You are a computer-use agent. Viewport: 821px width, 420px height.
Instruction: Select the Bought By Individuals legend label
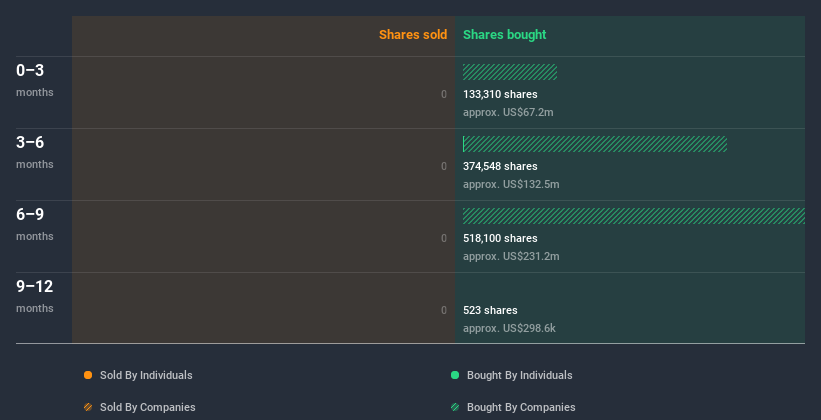point(519,375)
